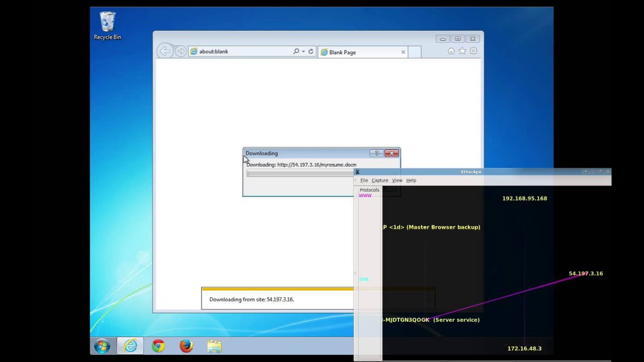The height and width of the screenshot is (362, 644).
Task: Select the Master Browser backup node label
Action: click(x=431, y=227)
